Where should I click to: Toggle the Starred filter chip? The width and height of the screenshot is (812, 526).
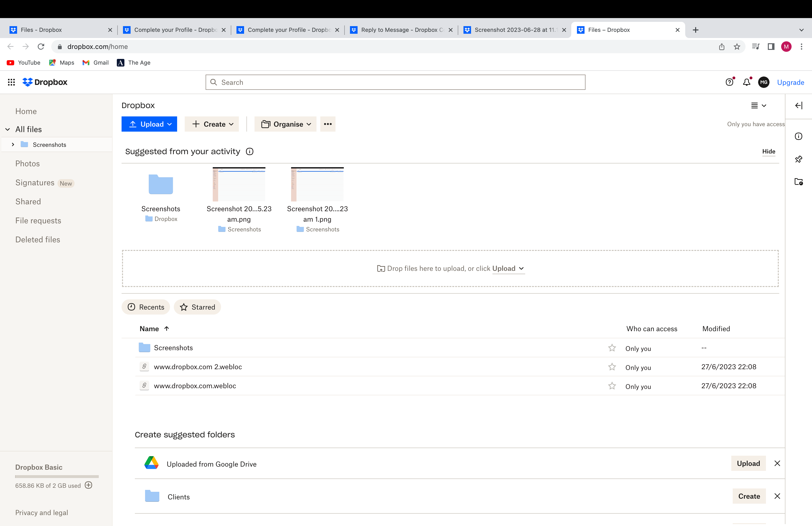click(x=197, y=307)
